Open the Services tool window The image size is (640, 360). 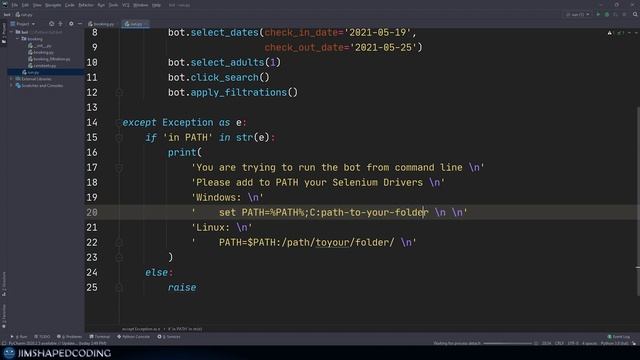click(x=169, y=337)
